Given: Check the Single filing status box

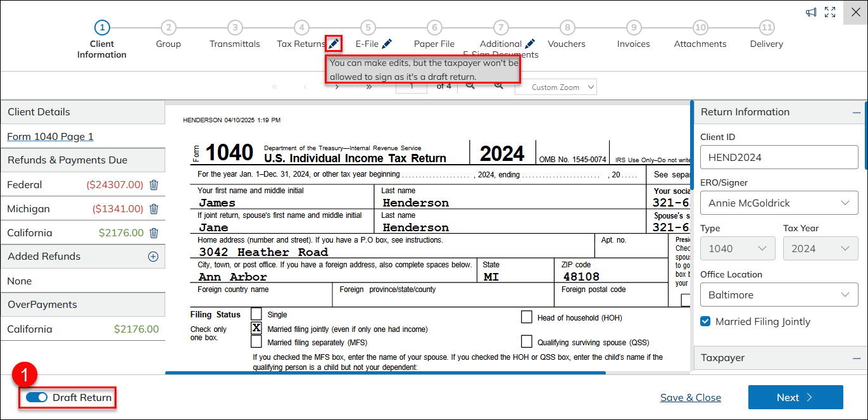Looking at the screenshot, I should (256, 314).
